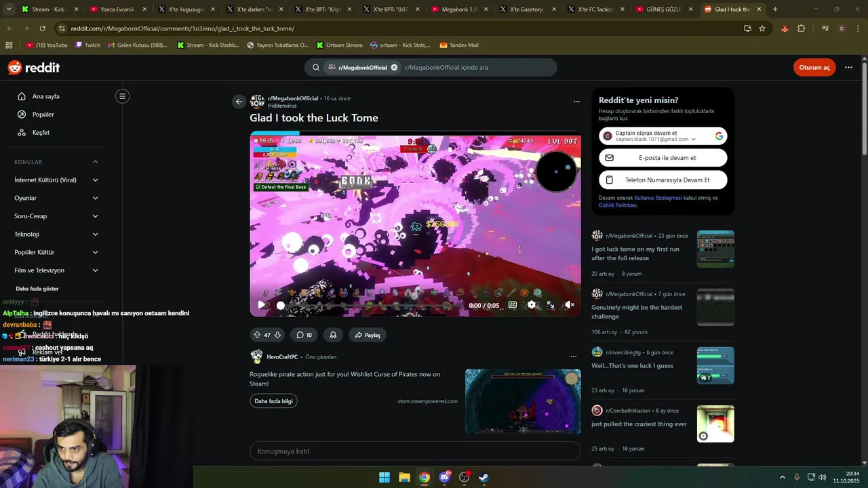The width and height of the screenshot is (868, 488).
Task: Unmute the video sound
Action: (x=570, y=305)
